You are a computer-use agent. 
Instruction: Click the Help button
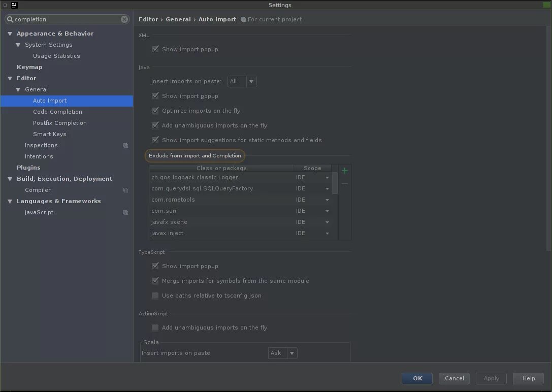tap(529, 378)
